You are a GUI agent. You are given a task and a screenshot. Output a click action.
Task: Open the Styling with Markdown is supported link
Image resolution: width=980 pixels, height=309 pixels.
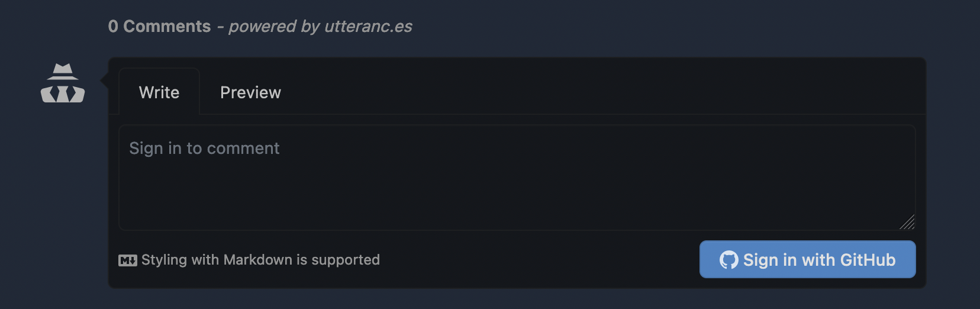260,260
